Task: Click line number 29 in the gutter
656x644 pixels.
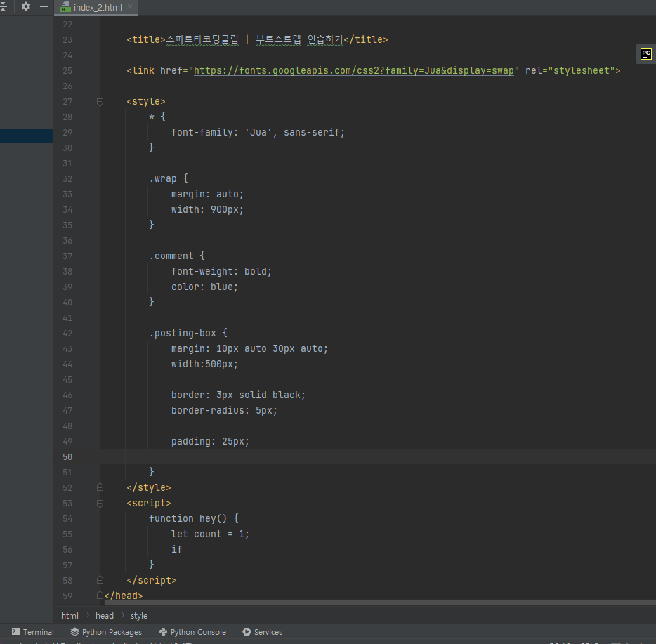Action: (67, 133)
